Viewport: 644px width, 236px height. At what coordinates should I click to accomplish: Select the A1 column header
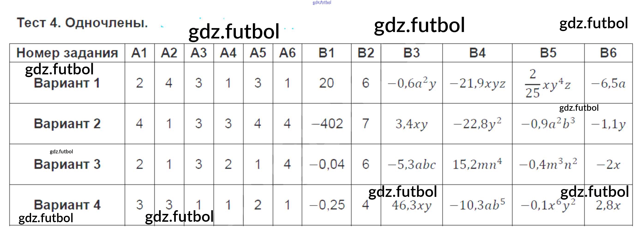[x=140, y=53]
